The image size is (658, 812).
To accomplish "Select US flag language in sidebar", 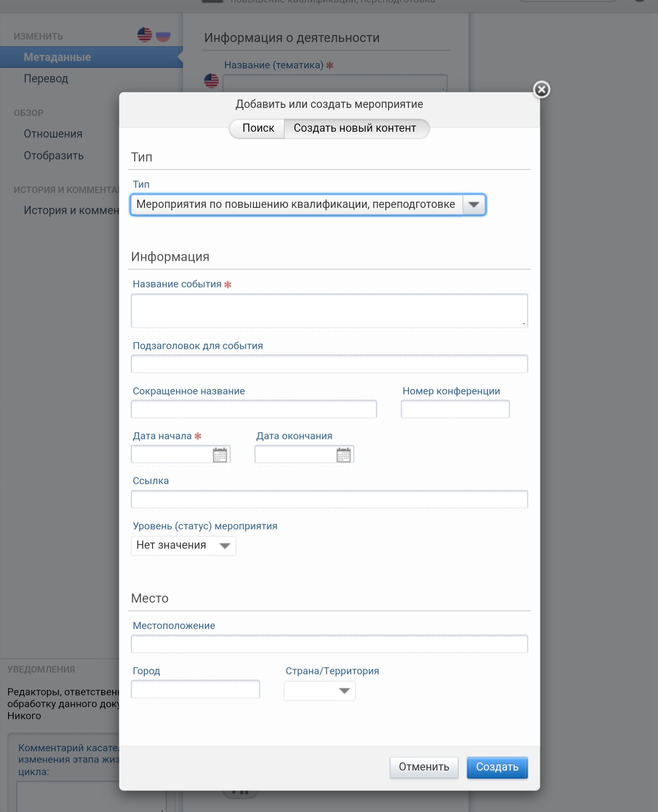I will (x=145, y=35).
